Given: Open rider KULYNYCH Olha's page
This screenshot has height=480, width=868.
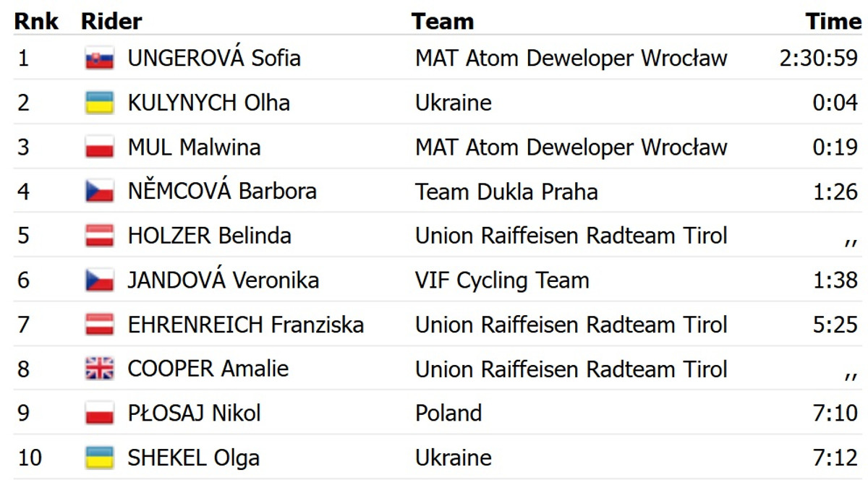Looking at the screenshot, I should point(208,103).
